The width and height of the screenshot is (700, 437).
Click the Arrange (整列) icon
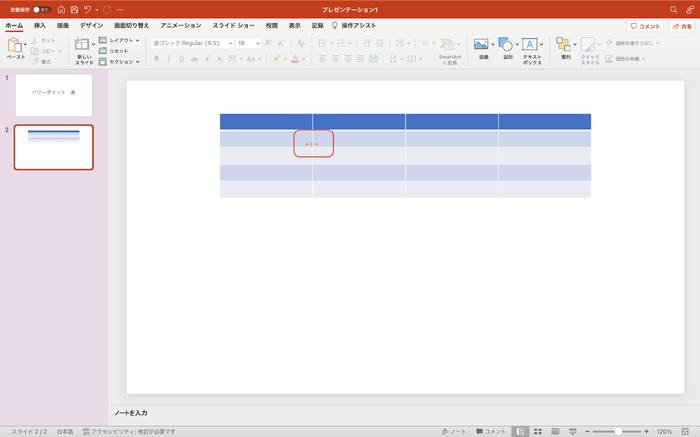coord(563,44)
